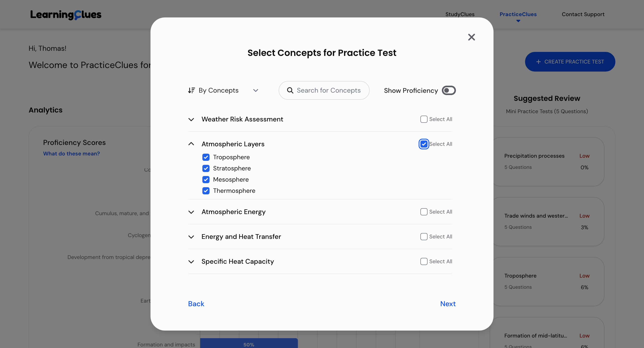Click the magnifier icon in concept search

coord(290,90)
